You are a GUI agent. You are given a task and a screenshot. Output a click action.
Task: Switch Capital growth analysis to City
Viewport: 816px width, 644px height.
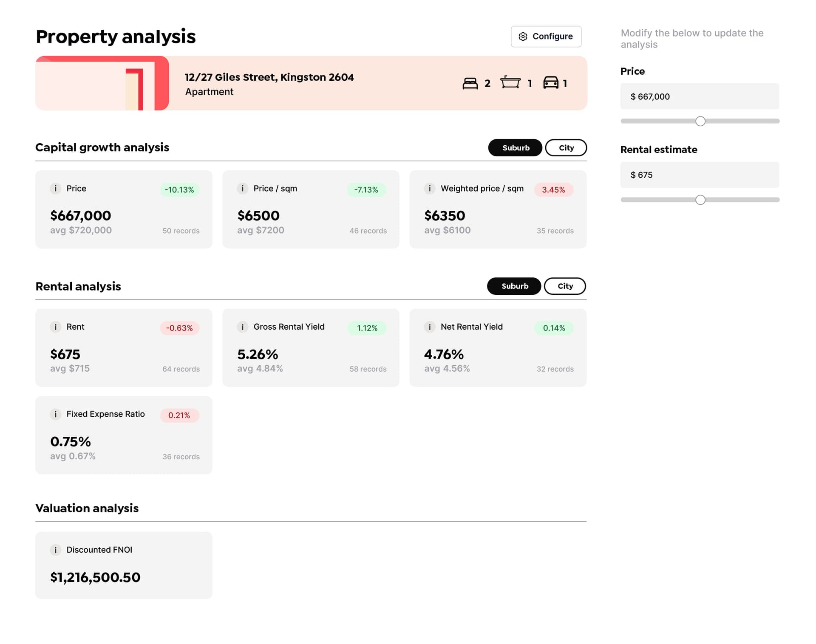(x=566, y=148)
